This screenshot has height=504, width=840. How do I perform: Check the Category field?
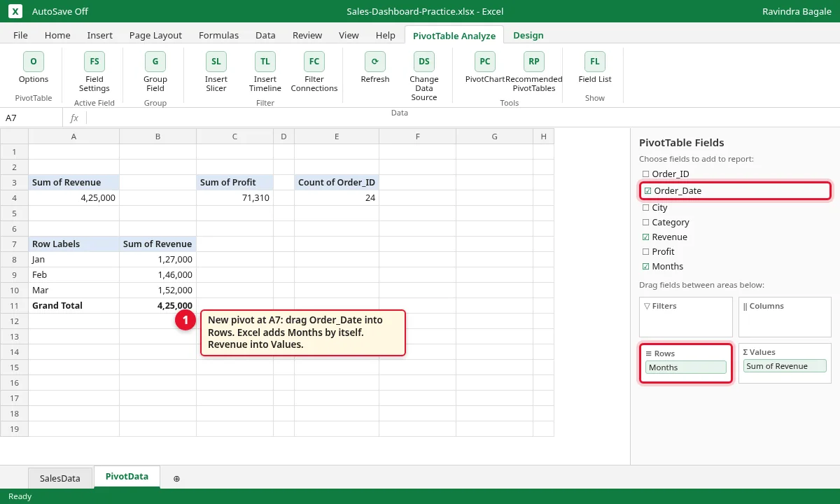pyautogui.click(x=646, y=222)
